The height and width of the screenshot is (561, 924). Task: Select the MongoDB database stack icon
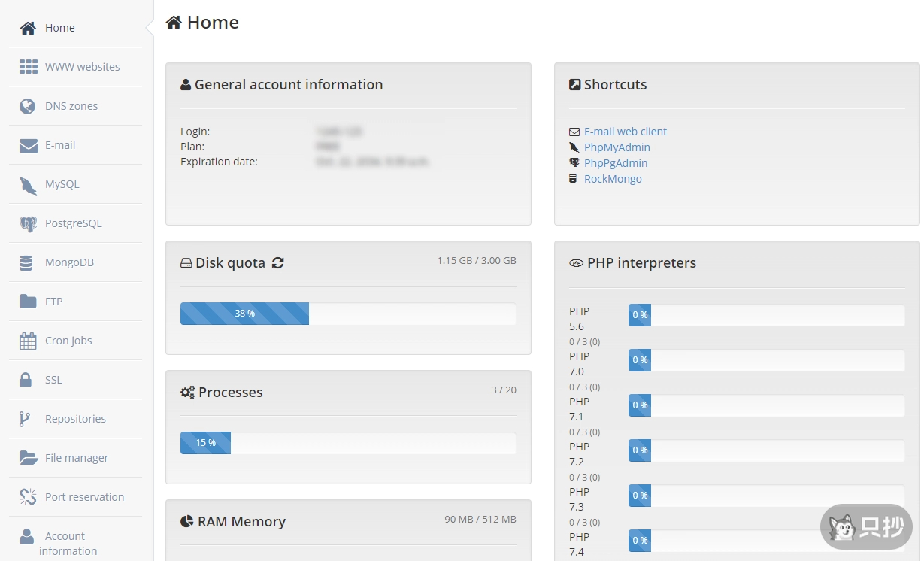tap(26, 263)
